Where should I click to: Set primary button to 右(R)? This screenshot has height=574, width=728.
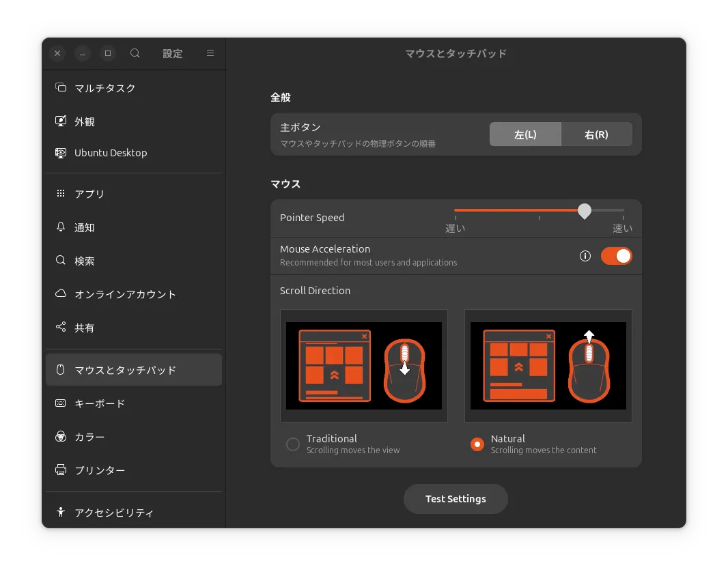(x=597, y=134)
